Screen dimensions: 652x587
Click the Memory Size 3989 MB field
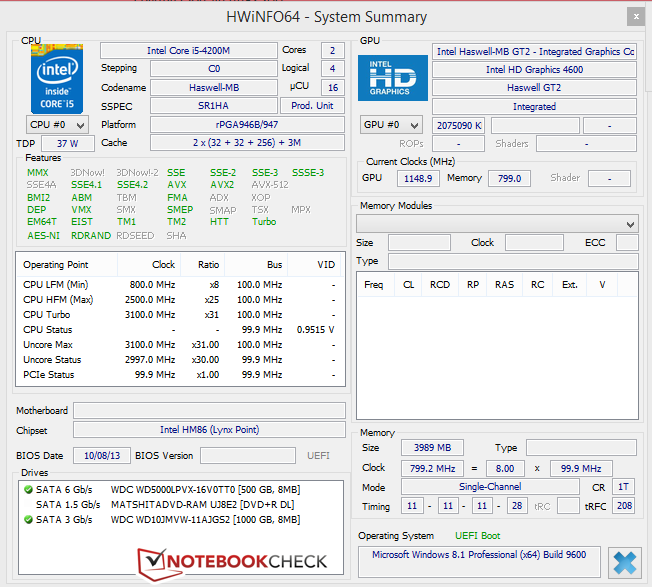point(432,448)
